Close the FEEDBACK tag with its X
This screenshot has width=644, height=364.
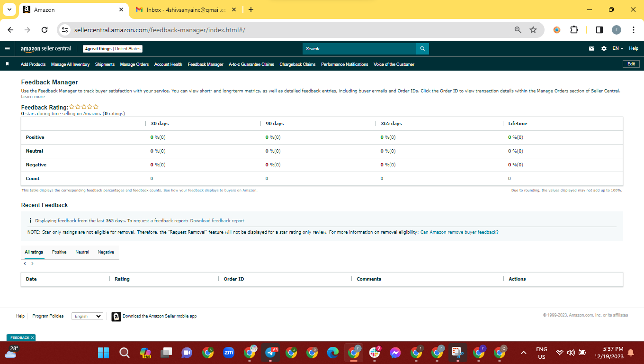(32, 338)
